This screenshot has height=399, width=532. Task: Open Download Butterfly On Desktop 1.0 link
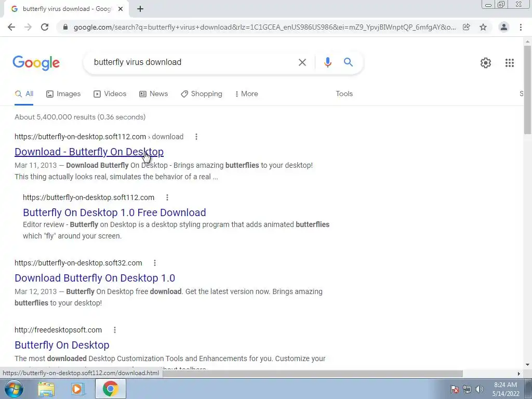click(95, 278)
